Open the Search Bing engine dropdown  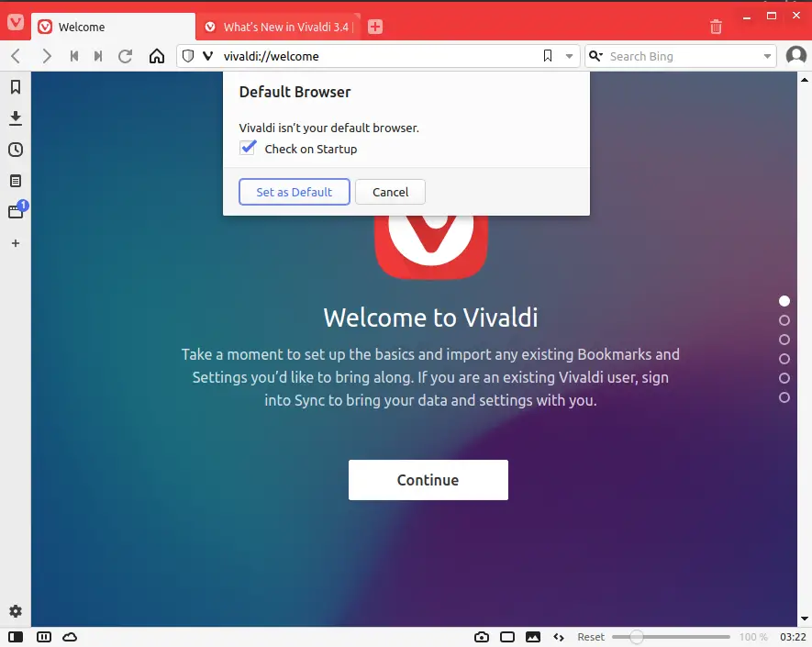(x=597, y=56)
